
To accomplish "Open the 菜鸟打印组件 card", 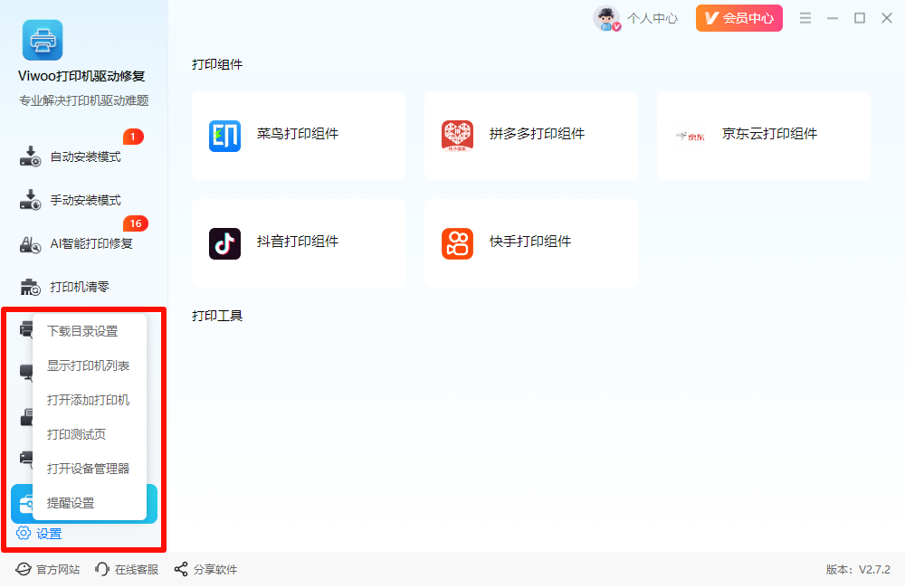I will [299, 136].
